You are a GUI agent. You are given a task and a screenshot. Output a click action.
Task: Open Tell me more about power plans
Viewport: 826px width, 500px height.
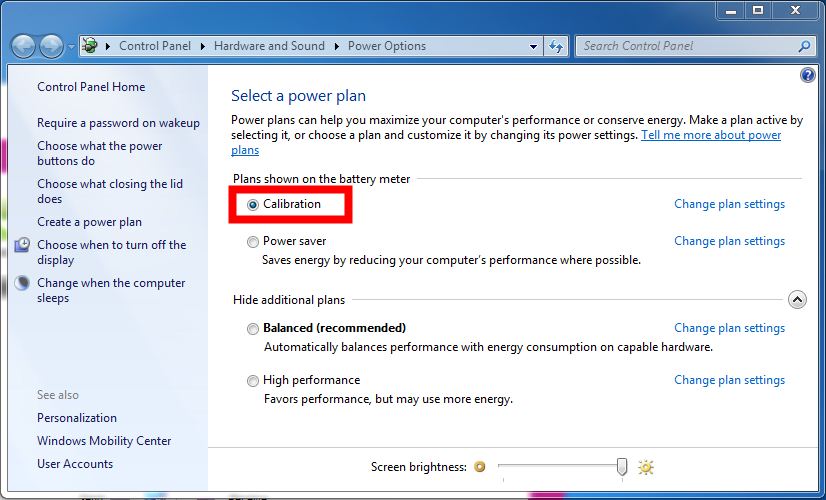[711, 135]
